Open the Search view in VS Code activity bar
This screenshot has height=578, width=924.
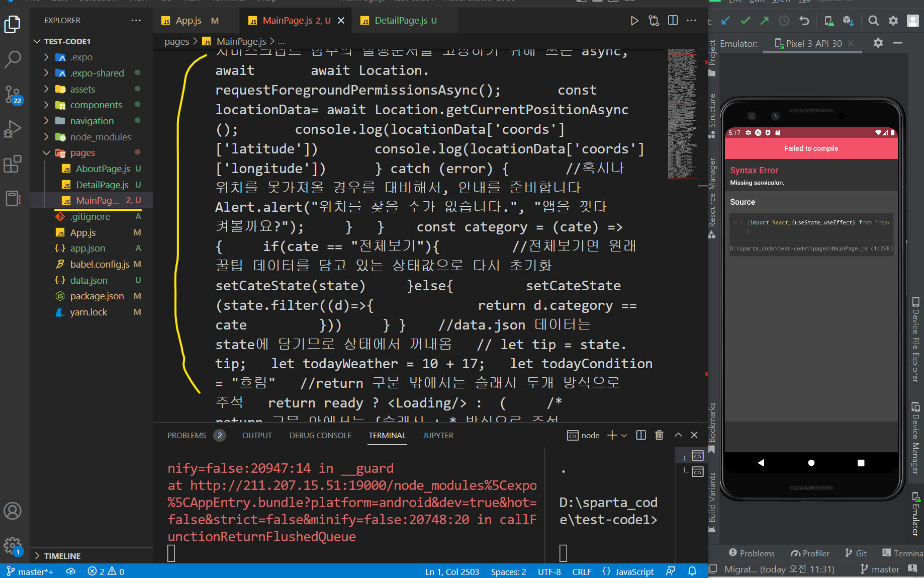13,59
